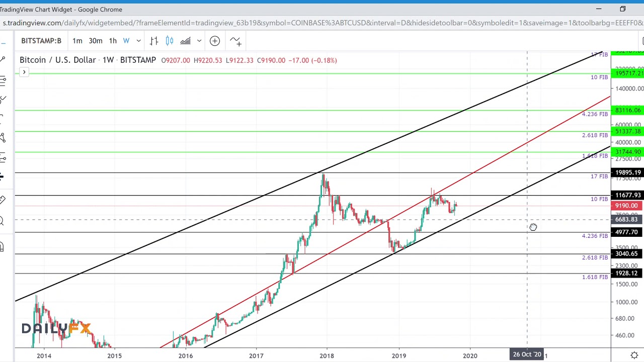The width and height of the screenshot is (644, 362).
Task: Click the 2017 label on time axis
Action: pyautogui.click(x=256, y=355)
